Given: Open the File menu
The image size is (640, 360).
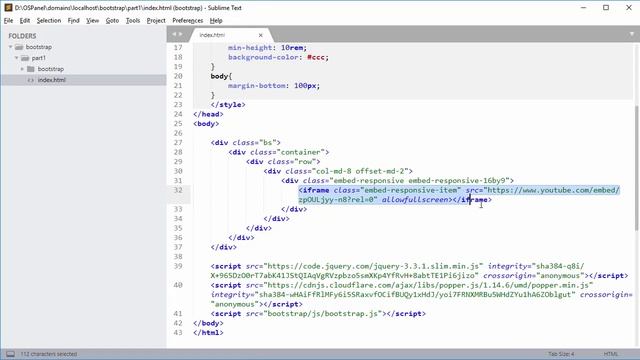Looking at the screenshot, I should pos(8,20).
